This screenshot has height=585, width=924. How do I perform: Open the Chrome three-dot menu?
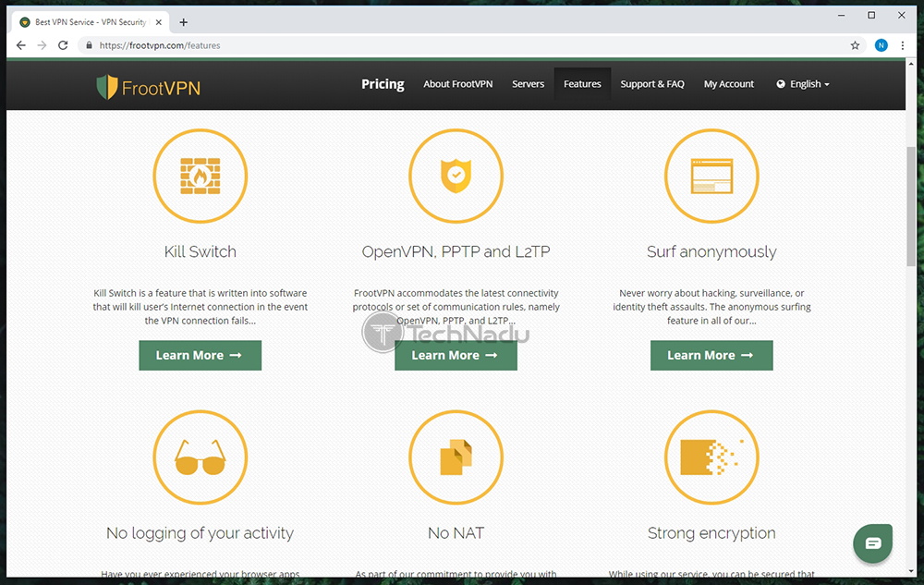[x=902, y=45]
